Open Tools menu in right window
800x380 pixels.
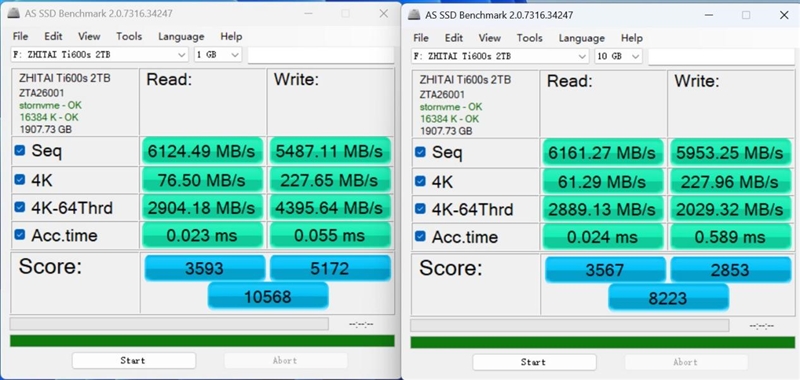click(x=530, y=38)
